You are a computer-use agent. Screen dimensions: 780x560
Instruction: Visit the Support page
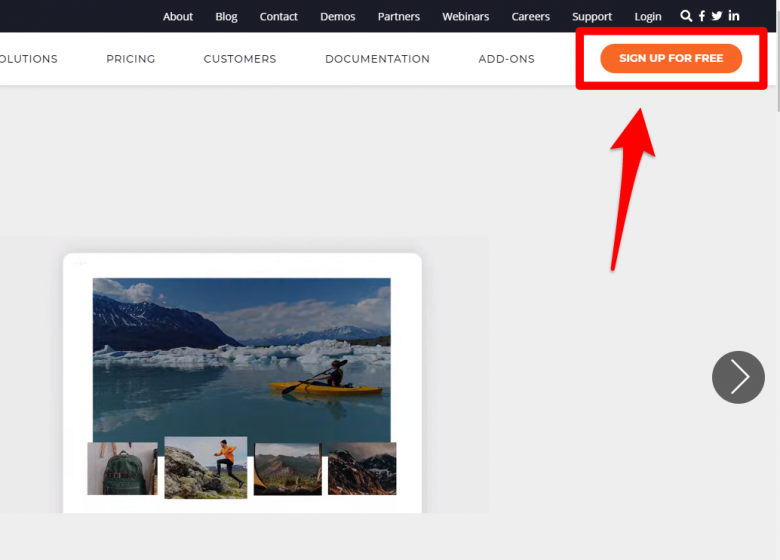(x=592, y=16)
